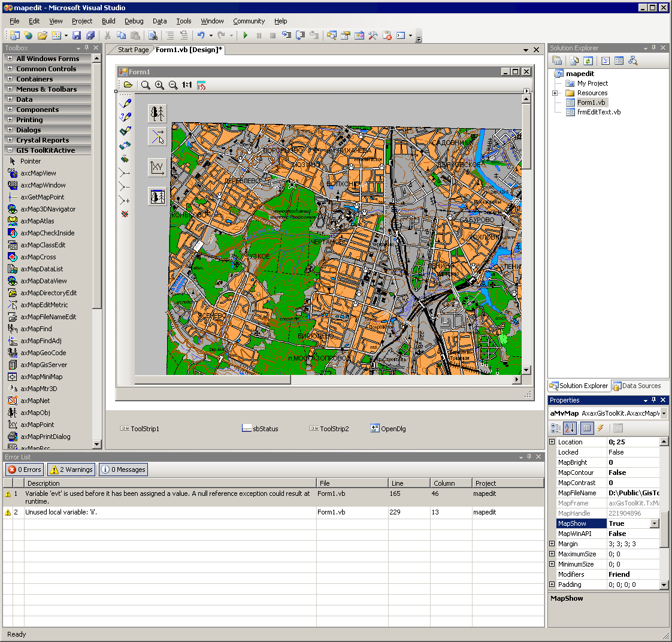Select the sbStatus component in tray
This screenshot has width=672, height=642.
[x=260, y=429]
